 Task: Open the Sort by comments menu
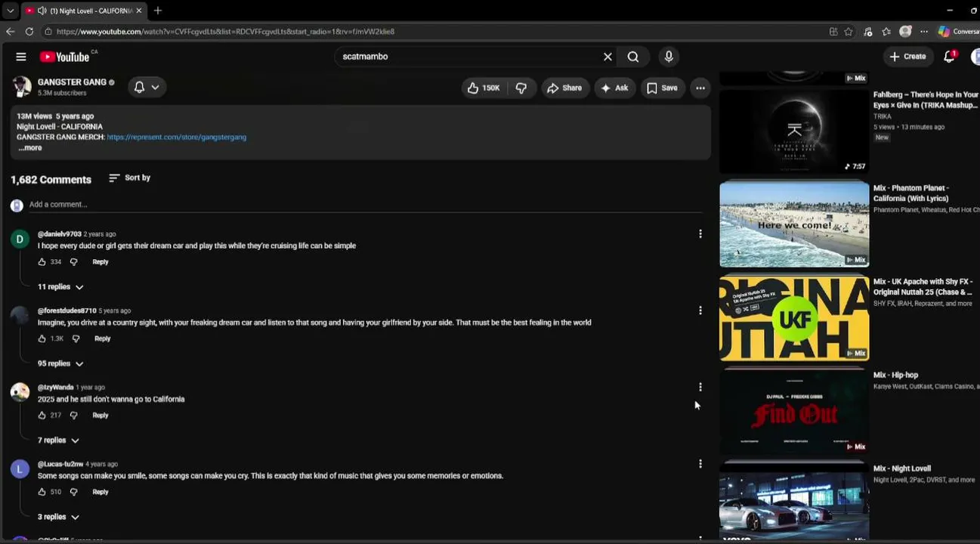click(129, 178)
